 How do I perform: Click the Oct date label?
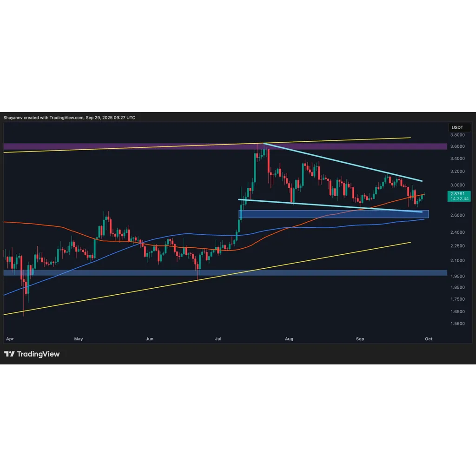point(429,339)
